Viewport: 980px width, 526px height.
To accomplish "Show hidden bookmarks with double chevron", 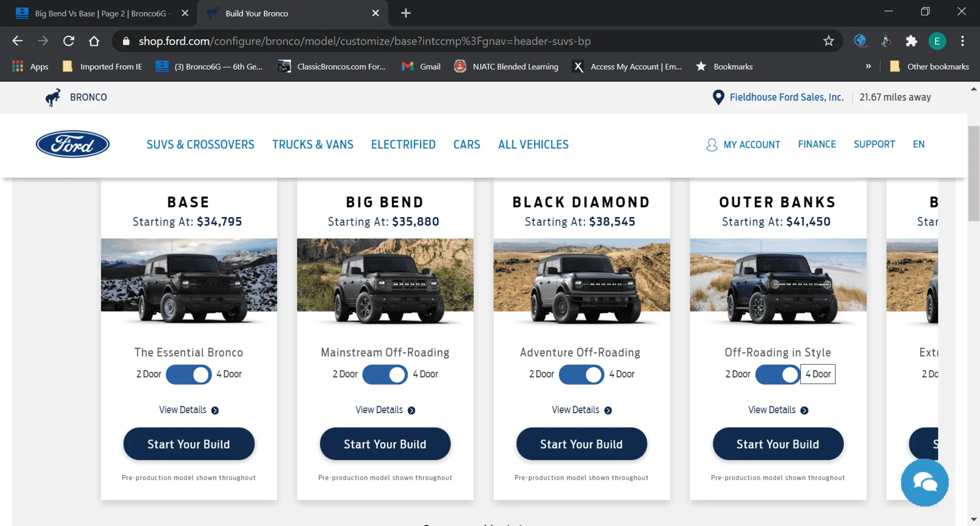I will (x=868, y=67).
